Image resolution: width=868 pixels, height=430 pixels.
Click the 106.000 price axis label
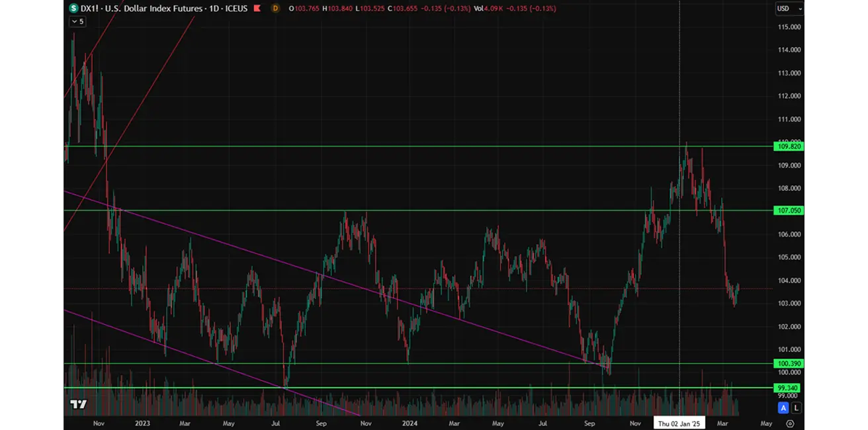[789, 234]
